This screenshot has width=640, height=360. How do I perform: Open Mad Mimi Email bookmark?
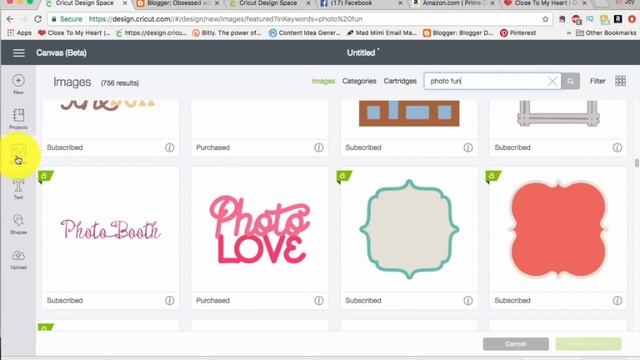[x=381, y=33]
